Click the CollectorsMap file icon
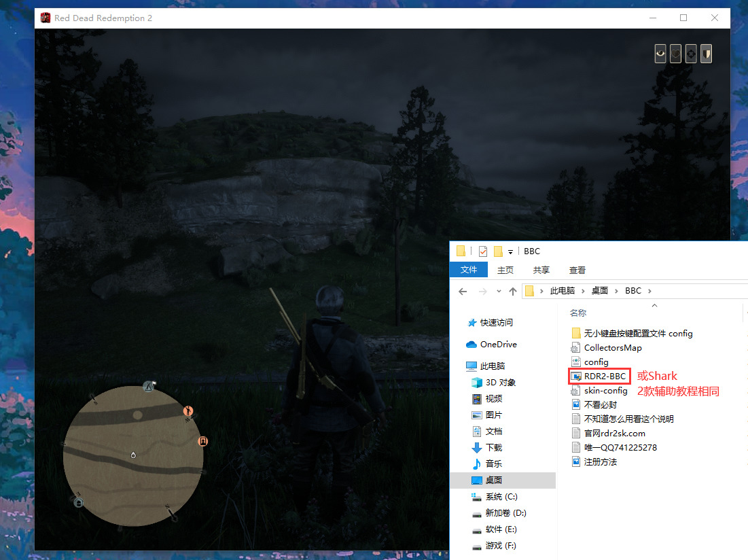Image resolution: width=748 pixels, height=560 pixels. [x=576, y=348]
